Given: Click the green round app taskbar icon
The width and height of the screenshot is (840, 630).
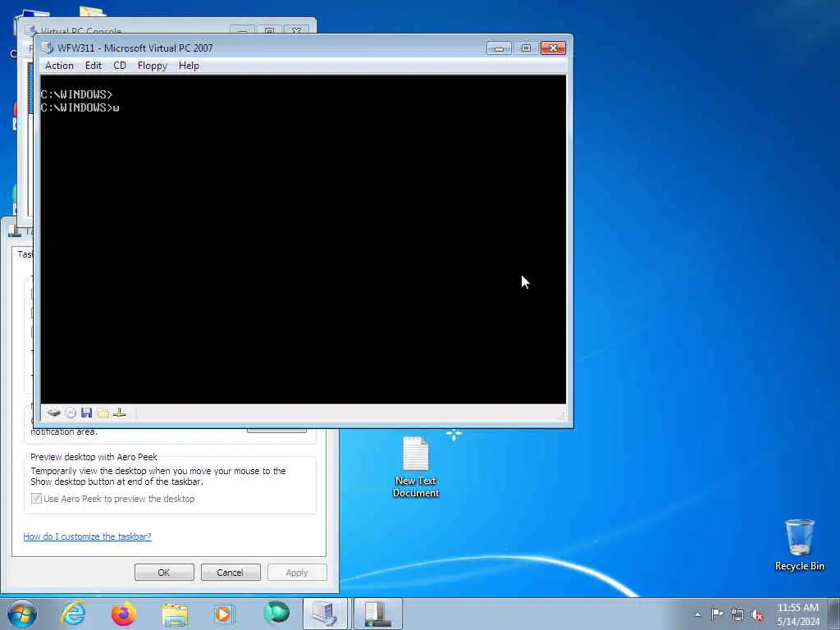Looking at the screenshot, I should coord(276,614).
